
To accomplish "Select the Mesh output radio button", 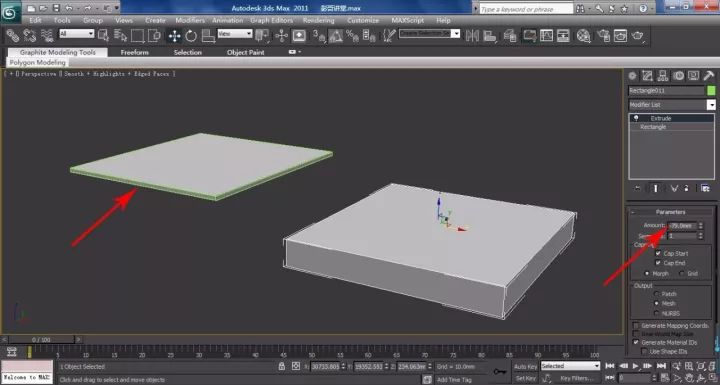I will click(x=656, y=303).
